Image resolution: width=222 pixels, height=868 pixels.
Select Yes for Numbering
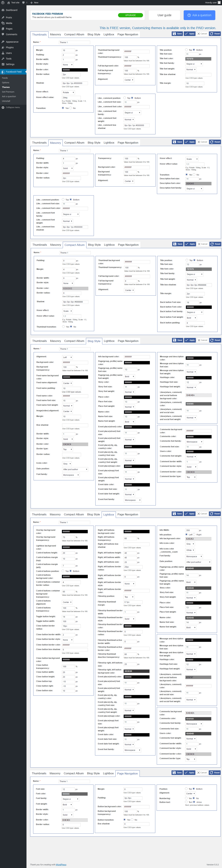(x=186, y=798)
